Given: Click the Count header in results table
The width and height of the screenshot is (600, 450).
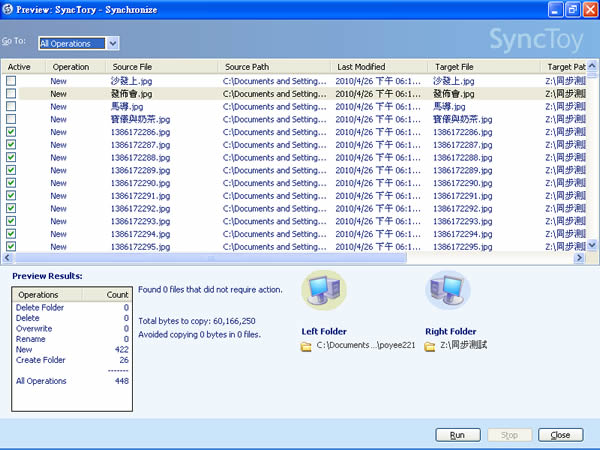Looking at the screenshot, I should (107, 295).
